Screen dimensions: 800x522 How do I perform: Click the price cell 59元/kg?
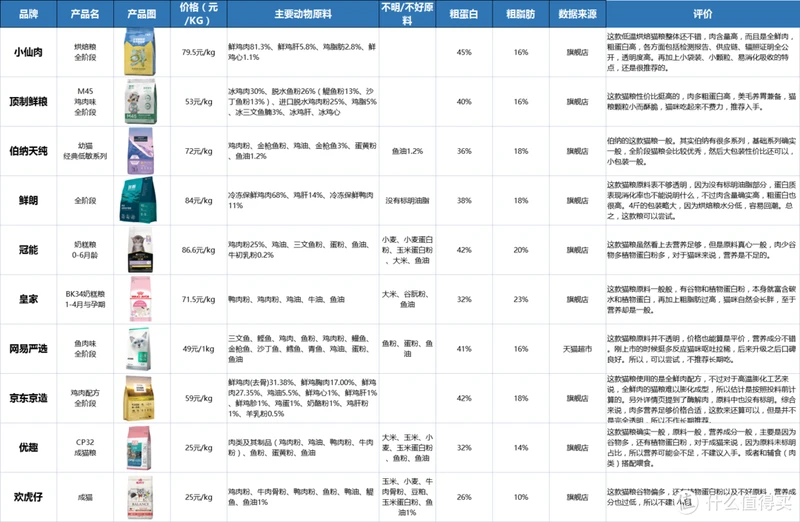point(199,398)
